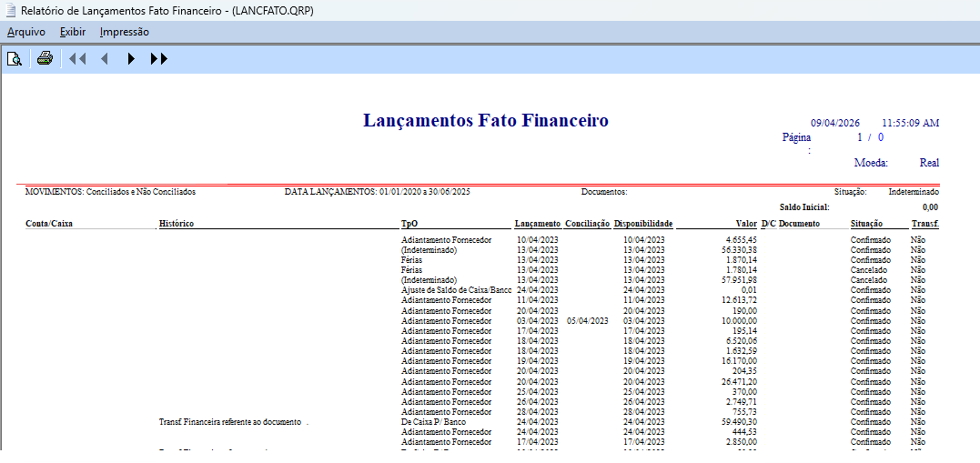980x463 pixels.
Task: Select the Ajuste de Saldo de Caixa/Banco entry
Action: (x=457, y=289)
